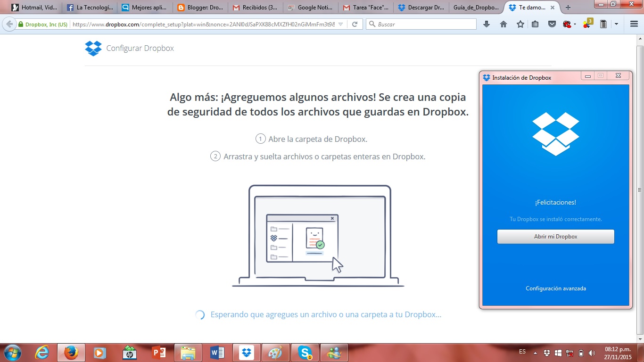Switch to the Descargar Dropbox tab
This screenshot has width=644, height=362.
[421, 7]
